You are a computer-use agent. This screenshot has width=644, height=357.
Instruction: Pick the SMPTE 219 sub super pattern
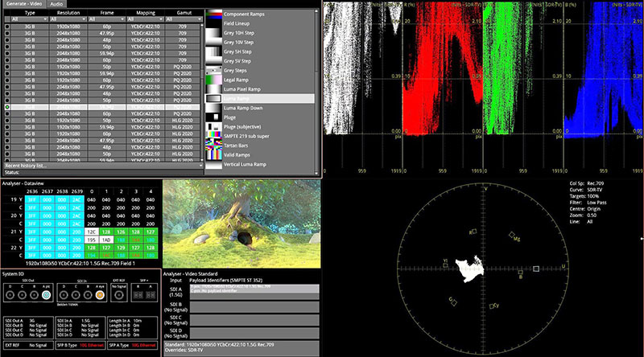point(213,135)
